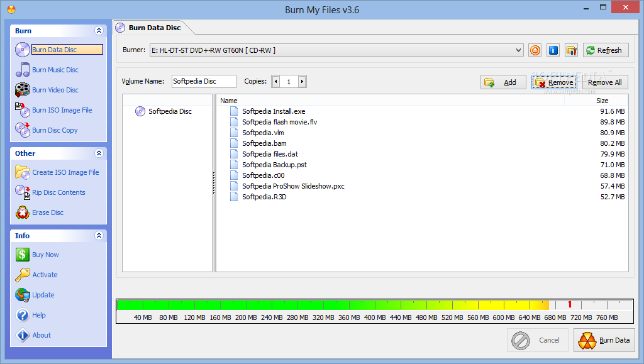Viewport: 644px width, 364px height.
Task: Click the Update globe icon
Action: (x=23, y=295)
